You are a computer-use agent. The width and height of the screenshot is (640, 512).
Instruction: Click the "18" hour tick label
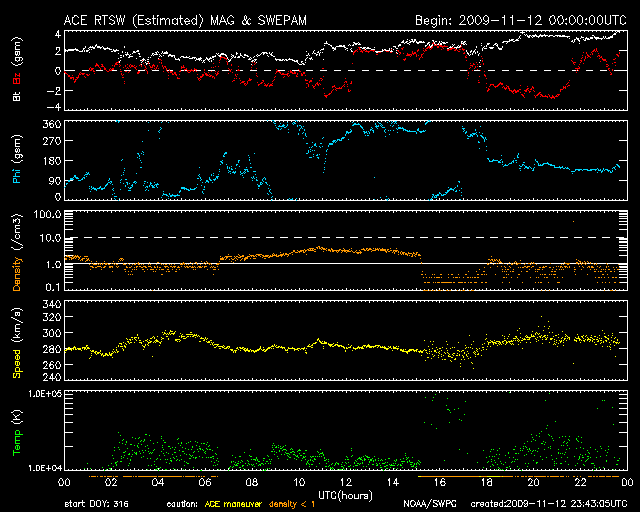[487, 483]
